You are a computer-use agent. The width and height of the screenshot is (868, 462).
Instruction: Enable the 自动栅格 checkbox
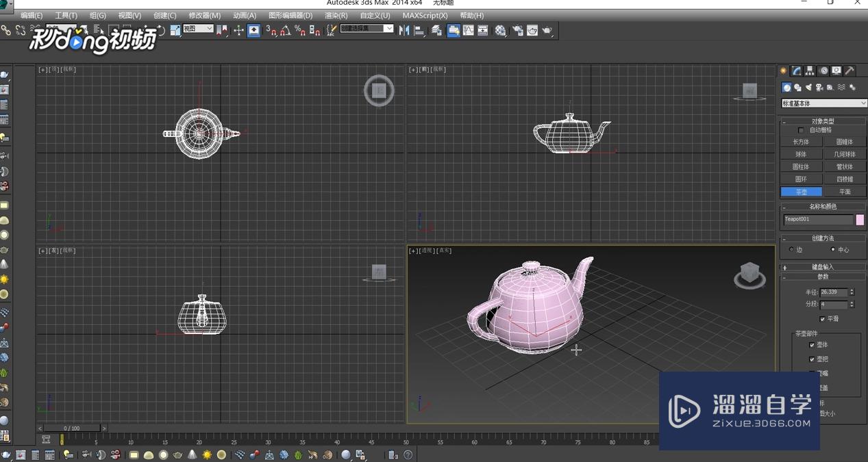(801, 130)
